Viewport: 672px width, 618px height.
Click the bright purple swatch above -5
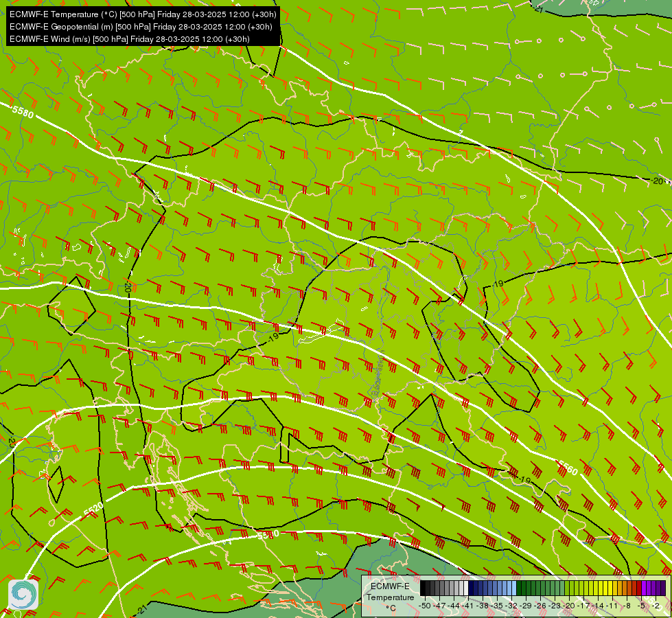click(x=644, y=588)
